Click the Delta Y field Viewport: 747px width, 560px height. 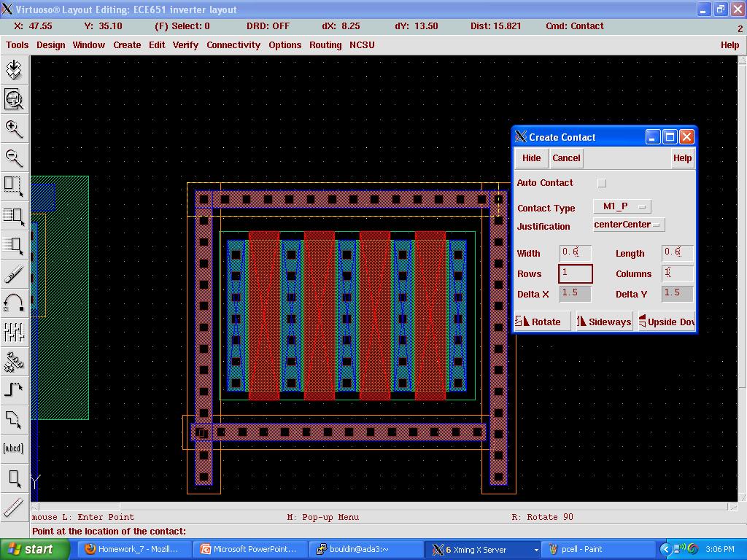pos(678,294)
